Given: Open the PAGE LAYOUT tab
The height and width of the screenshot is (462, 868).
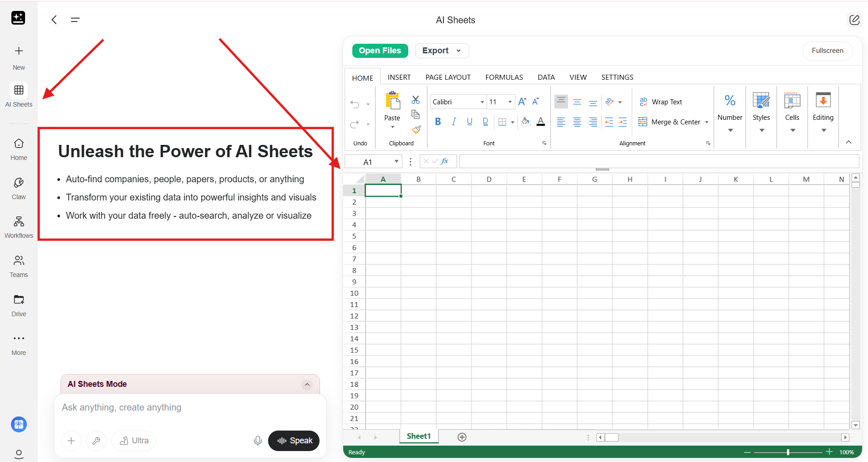Looking at the screenshot, I should (x=448, y=77).
